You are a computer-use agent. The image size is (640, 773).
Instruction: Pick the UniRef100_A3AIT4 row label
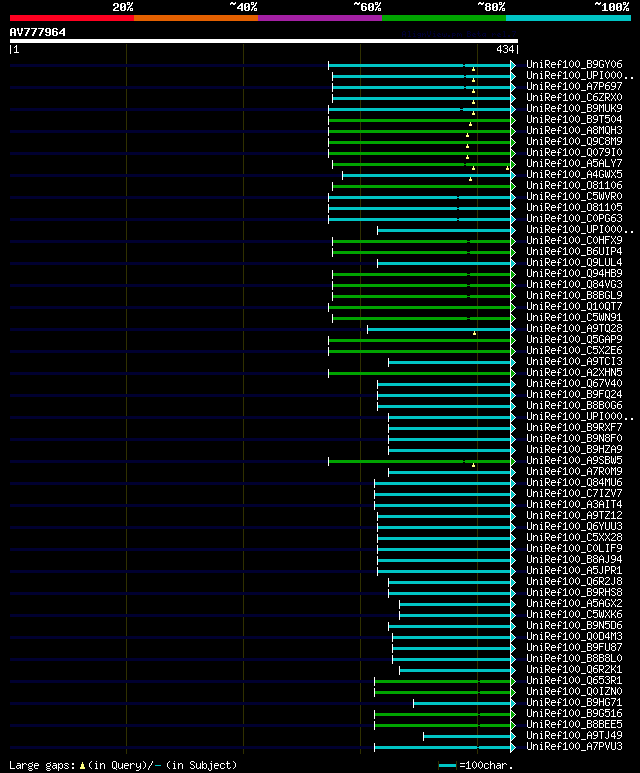coord(574,505)
